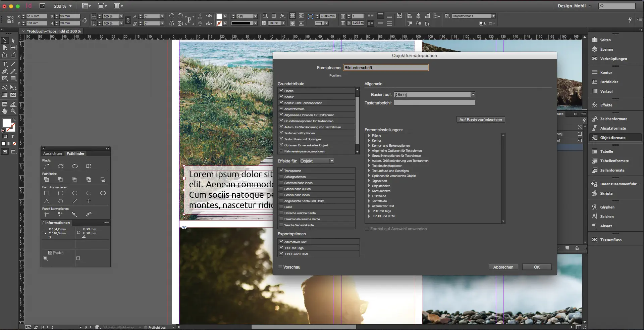Open the Farbfelder panel
Screen dimensions: 644x330
point(608,82)
